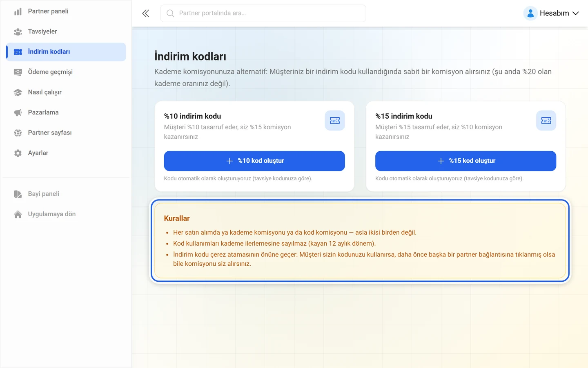Expand the Hesabım dropdown chevron
This screenshot has width=588, height=368.
tap(576, 13)
